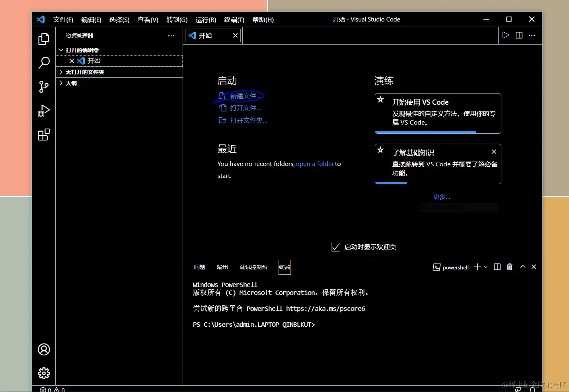Screen dimensions: 569x392
Task: Click the 启动 heading
Action: (x=227, y=81)
